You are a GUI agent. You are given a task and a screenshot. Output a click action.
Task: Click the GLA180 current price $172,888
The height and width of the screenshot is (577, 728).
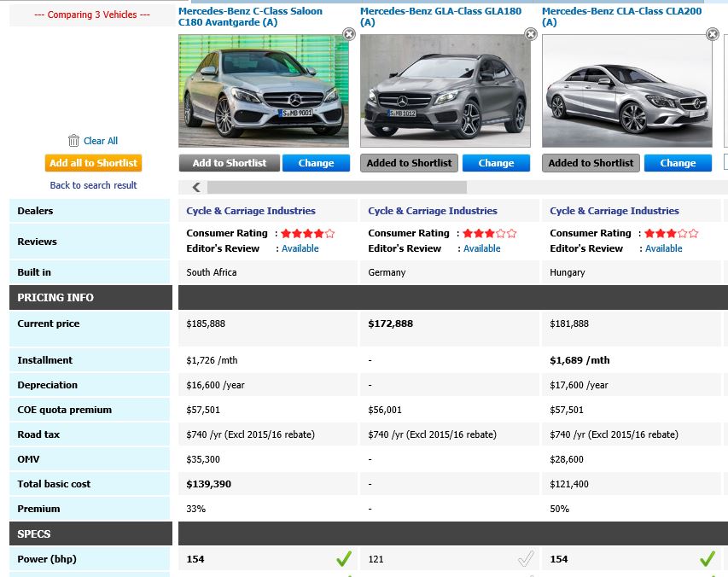(391, 323)
